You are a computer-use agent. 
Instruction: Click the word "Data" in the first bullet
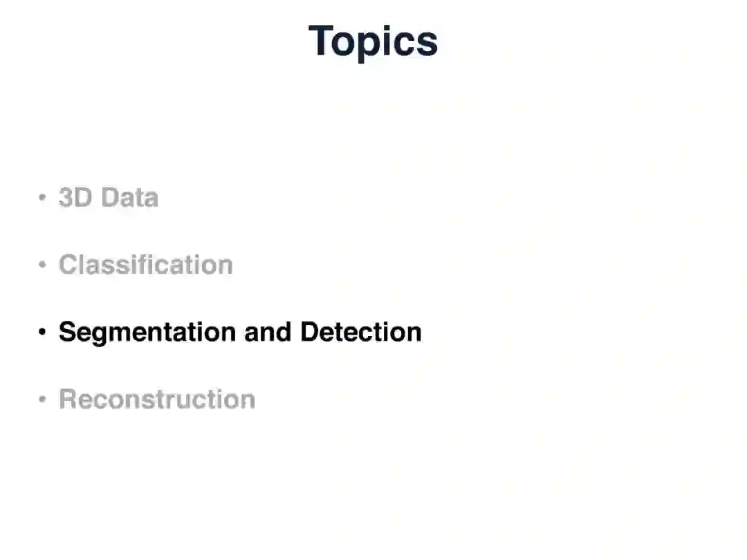click(129, 198)
